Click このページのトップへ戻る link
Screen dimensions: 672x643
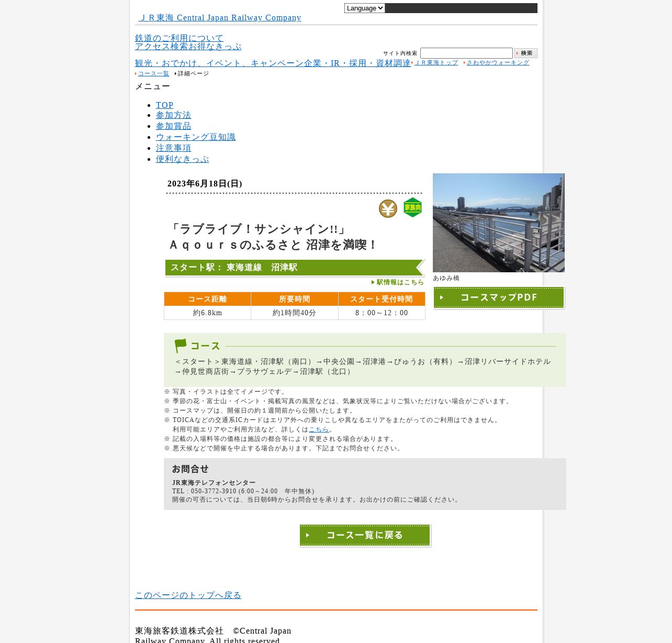tap(188, 595)
